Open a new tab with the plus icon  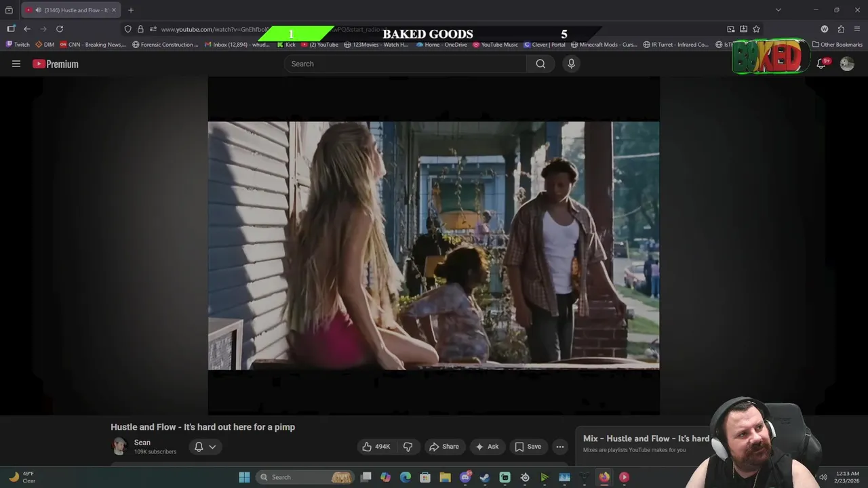131,10
